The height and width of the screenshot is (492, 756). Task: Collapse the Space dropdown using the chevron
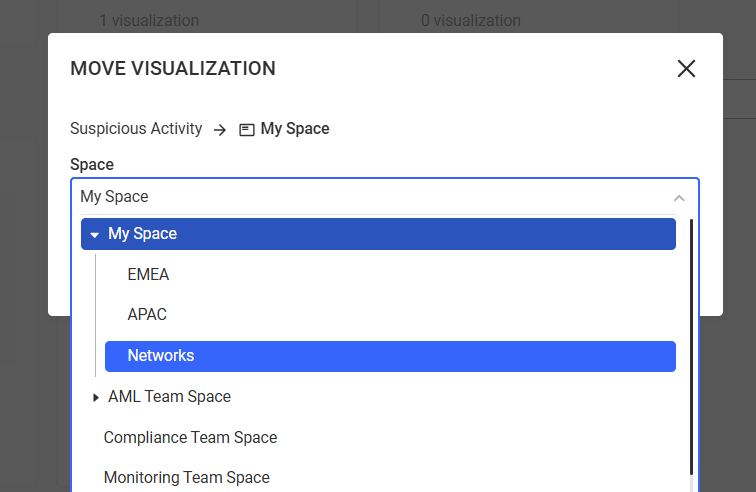(x=679, y=197)
